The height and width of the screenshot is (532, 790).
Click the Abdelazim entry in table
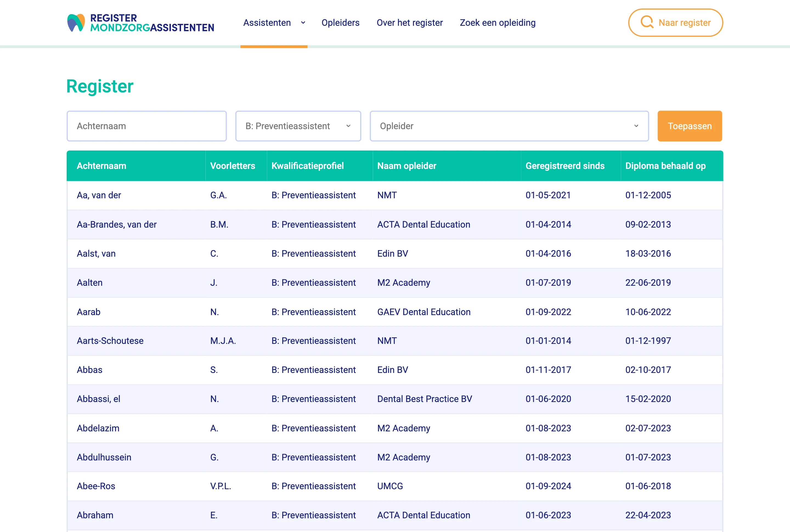click(x=98, y=428)
